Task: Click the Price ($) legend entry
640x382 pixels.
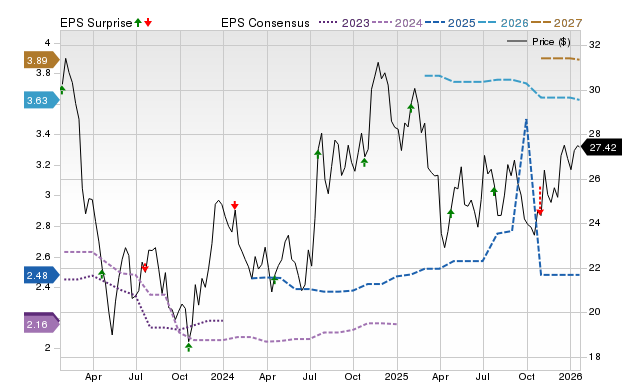Action: [539, 42]
